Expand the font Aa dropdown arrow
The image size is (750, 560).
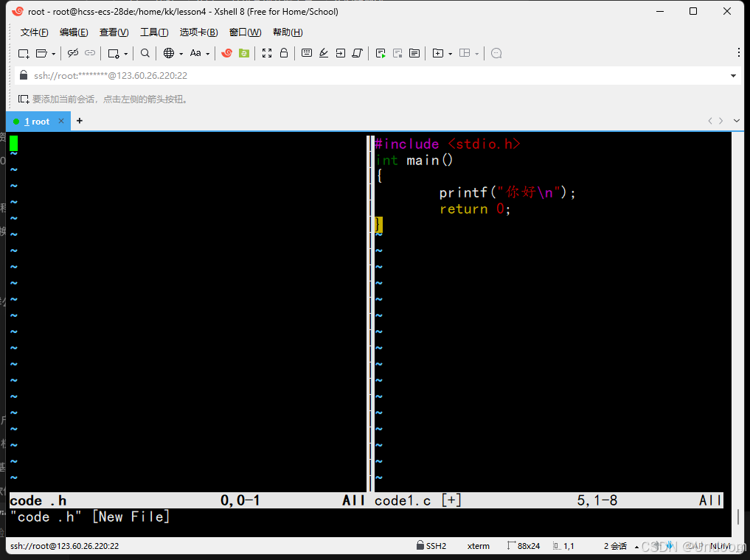[x=207, y=54]
